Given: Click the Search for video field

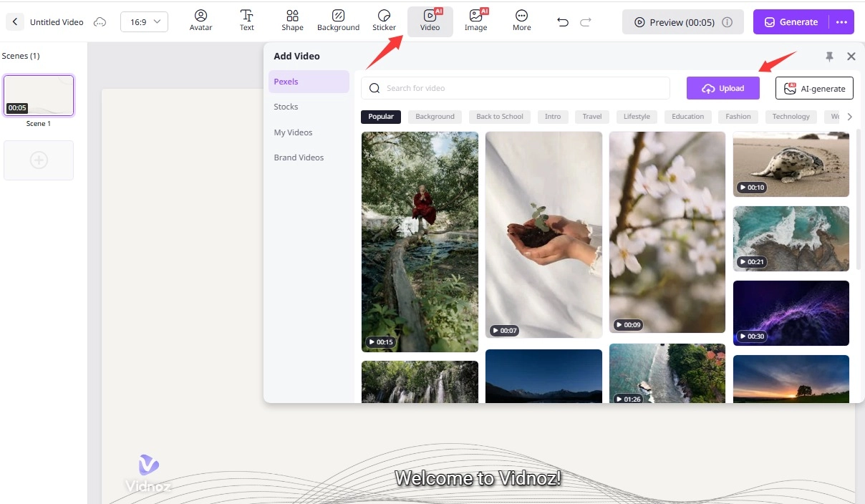Looking at the screenshot, I should [516, 88].
